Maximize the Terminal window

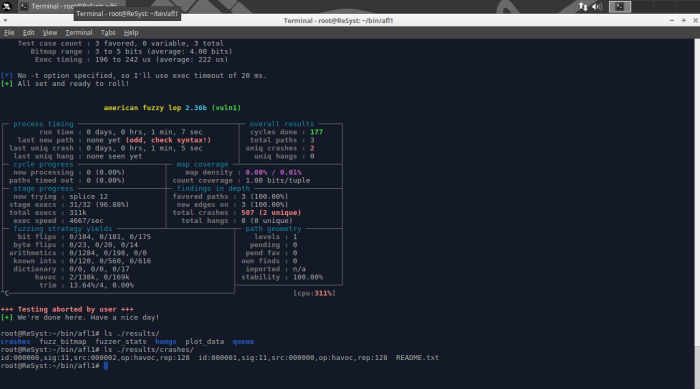click(683, 21)
